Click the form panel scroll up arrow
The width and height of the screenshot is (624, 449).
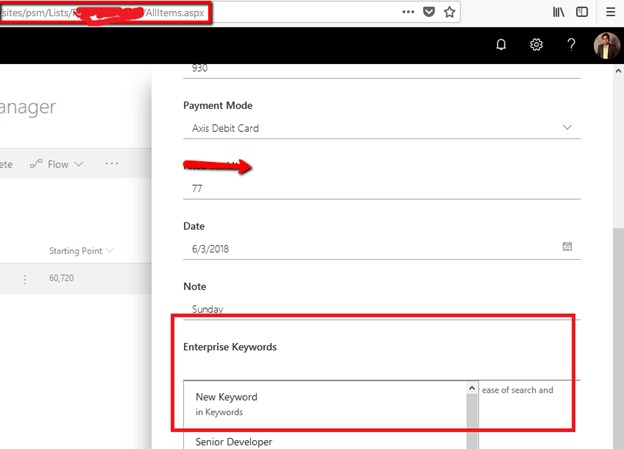618,71
